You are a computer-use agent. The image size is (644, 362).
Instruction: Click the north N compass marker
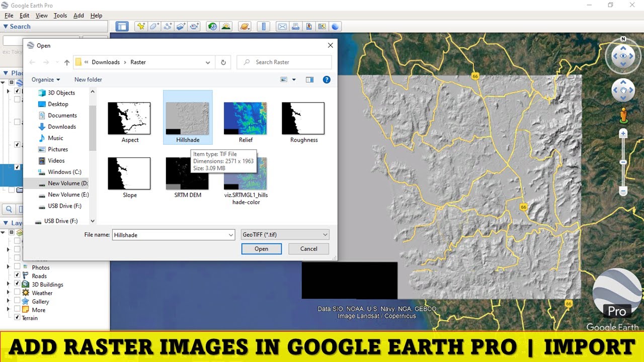click(x=623, y=39)
